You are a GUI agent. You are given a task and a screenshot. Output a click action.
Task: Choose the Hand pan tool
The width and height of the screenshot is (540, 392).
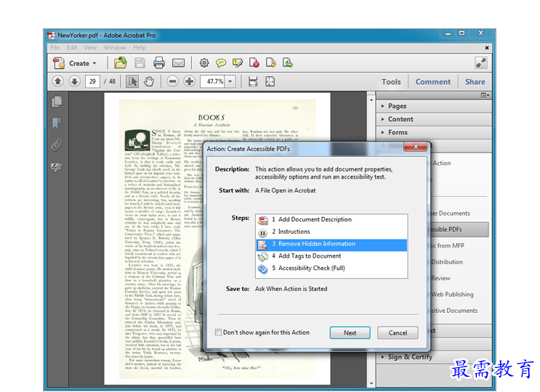tap(149, 81)
